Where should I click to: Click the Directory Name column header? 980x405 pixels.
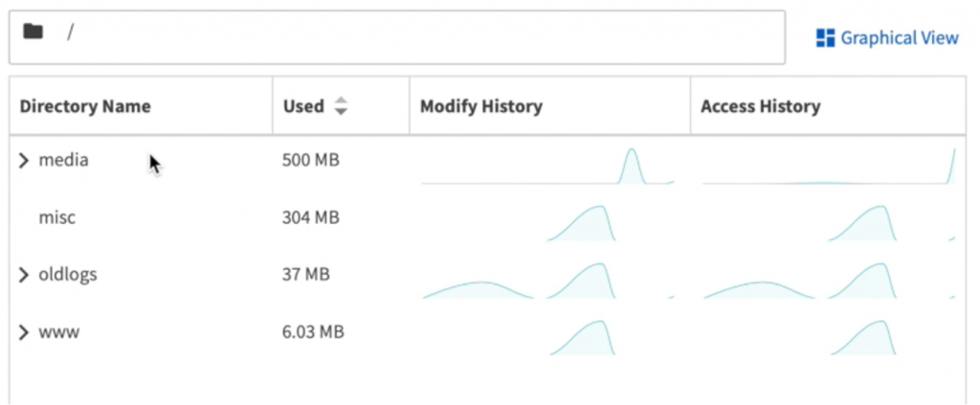click(x=85, y=106)
